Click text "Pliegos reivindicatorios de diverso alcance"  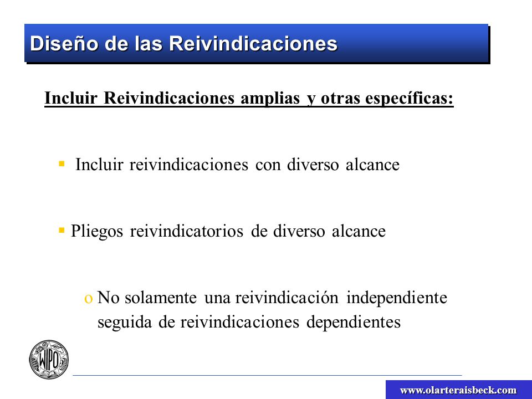[x=228, y=232]
